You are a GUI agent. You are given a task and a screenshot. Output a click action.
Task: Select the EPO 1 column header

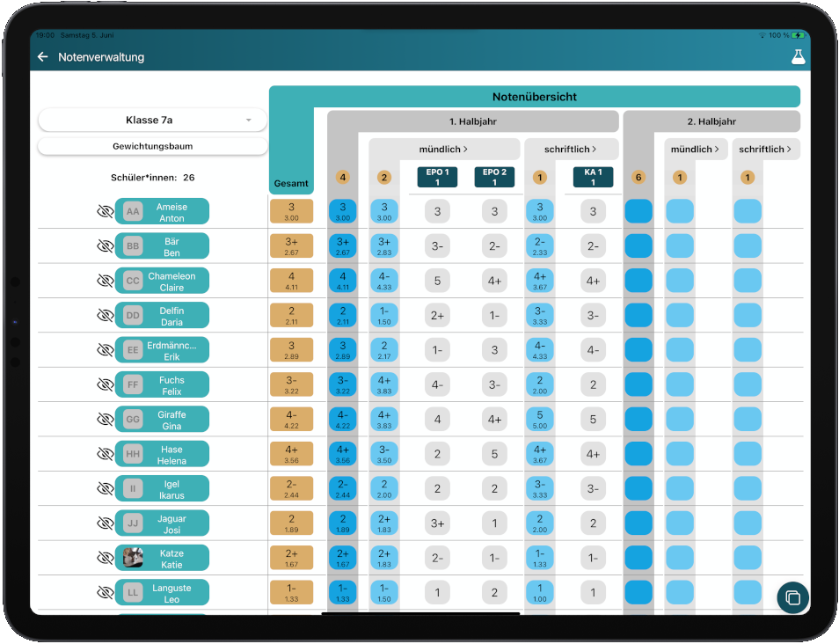click(437, 177)
